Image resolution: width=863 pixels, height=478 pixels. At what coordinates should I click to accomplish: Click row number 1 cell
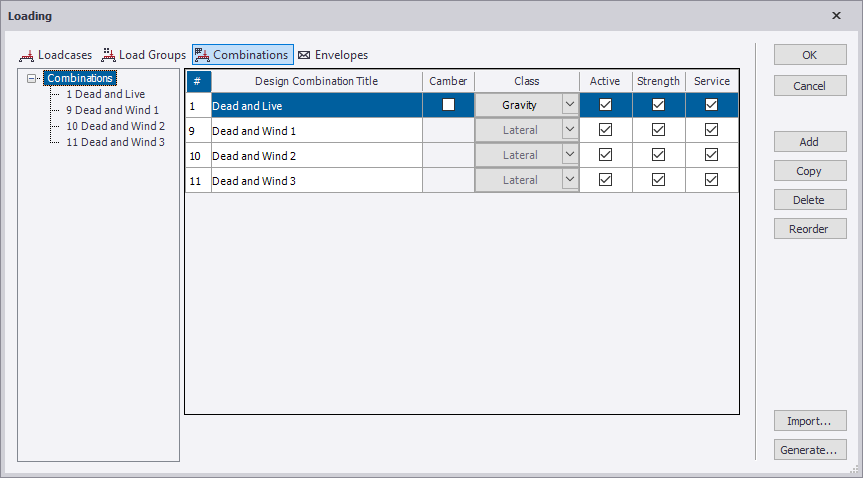coord(198,105)
